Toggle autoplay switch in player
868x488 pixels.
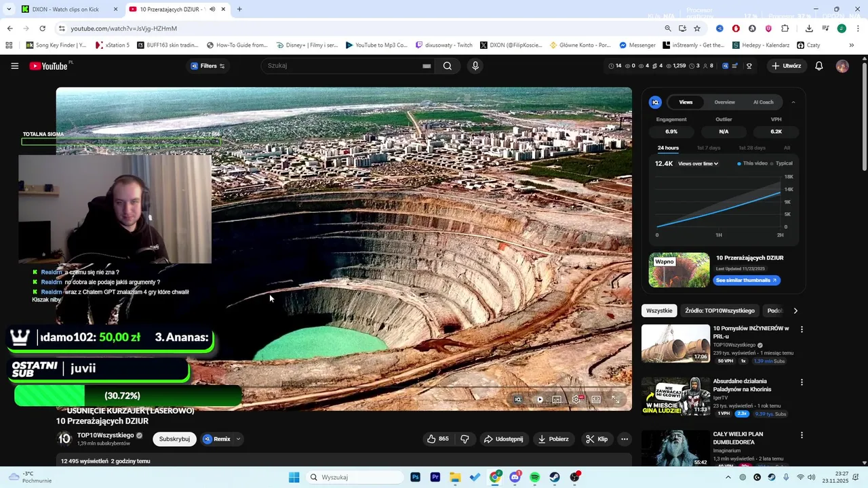pyautogui.click(x=539, y=399)
